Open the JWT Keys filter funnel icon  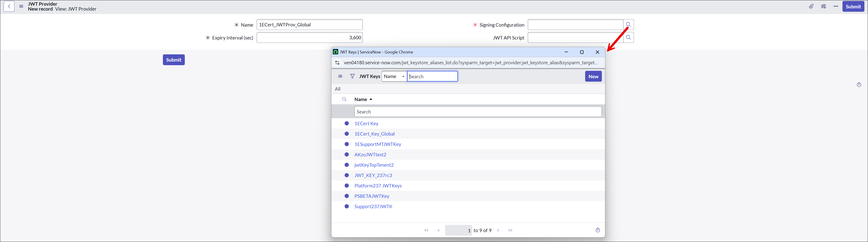point(352,76)
